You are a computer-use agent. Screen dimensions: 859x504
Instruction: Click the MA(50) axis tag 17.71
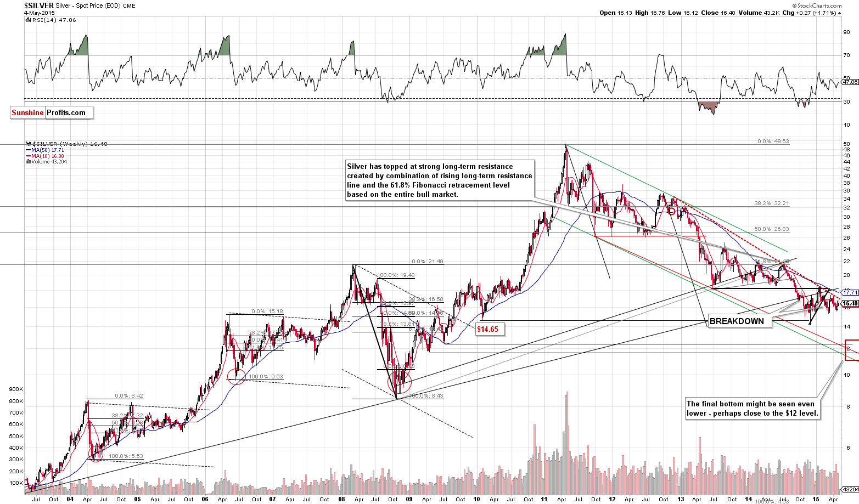(850, 293)
